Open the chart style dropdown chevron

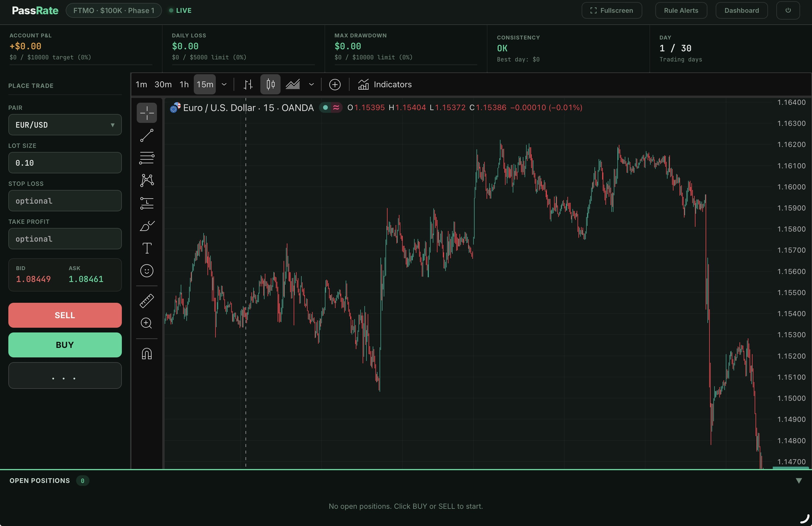[x=312, y=84]
